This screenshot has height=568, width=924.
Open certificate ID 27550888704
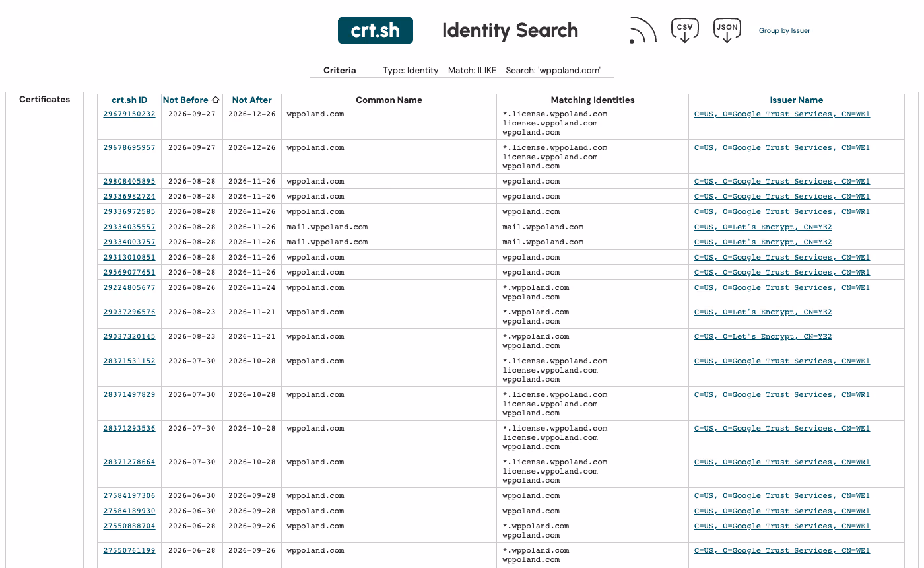pyautogui.click(x=129, y=526)
